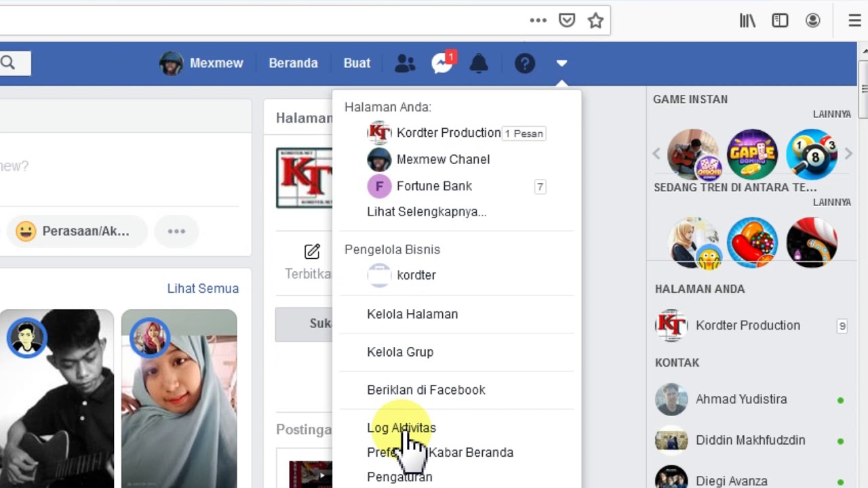
Task: Open Firefox hamburger menu
Action: [x=854, y=20]
